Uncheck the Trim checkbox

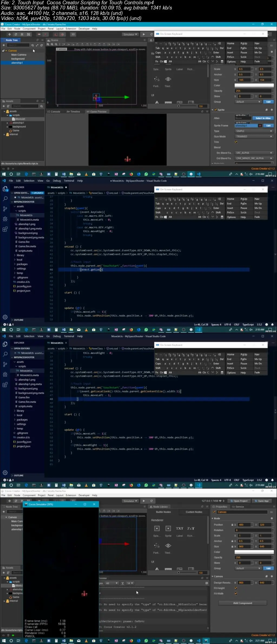[x=236, y=142]
